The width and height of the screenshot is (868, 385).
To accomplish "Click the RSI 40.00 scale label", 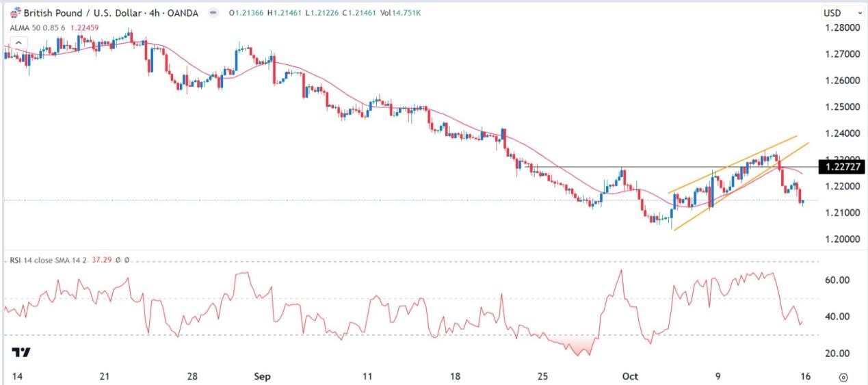I will (x=837, y=317).
